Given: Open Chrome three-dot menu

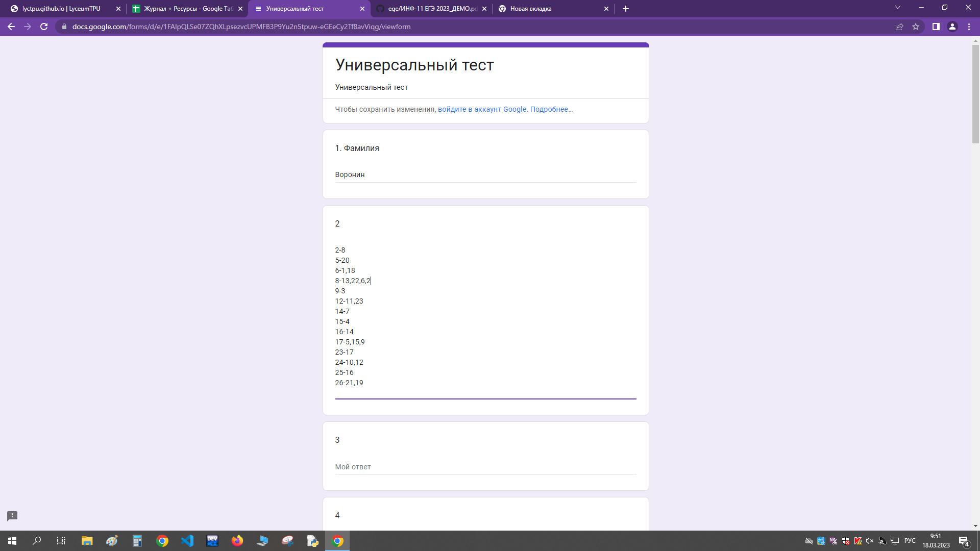Looking at the screenshot, I should tap(969, 27).
